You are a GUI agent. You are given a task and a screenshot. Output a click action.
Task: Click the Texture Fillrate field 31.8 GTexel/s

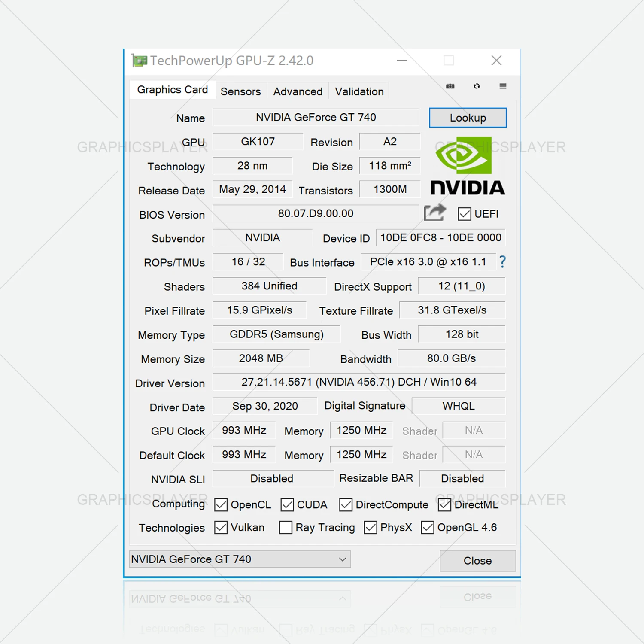(x=453, y=310)
